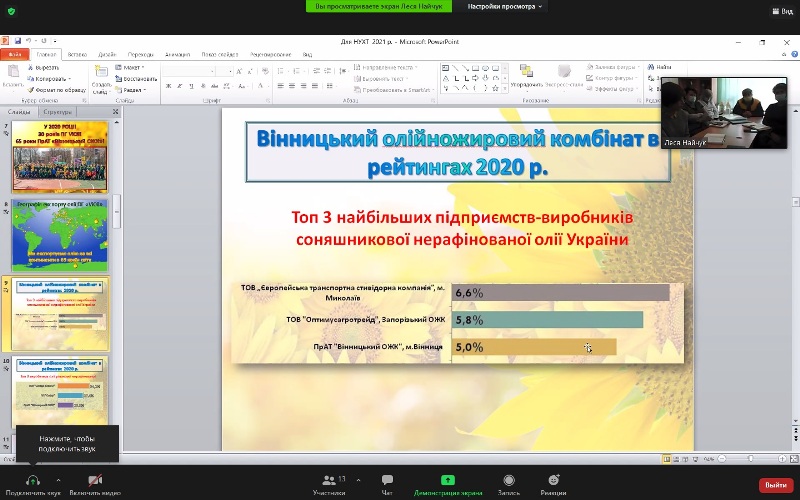The width and height of the screenshot is (800, 500).
Task: Open audio options arrow next to Join Audio
Action: click(x=58, y=480)
